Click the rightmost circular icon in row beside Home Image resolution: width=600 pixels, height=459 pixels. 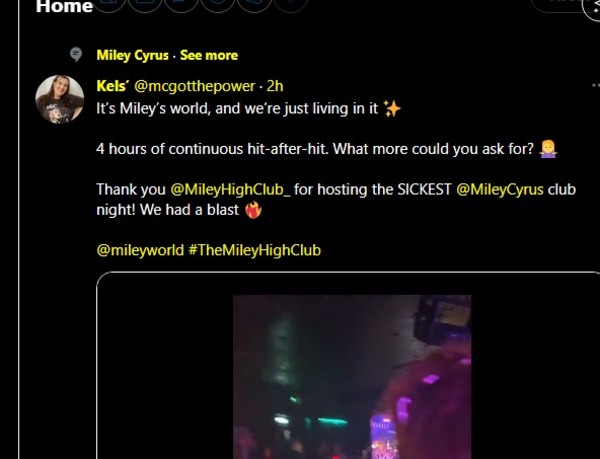291,4
